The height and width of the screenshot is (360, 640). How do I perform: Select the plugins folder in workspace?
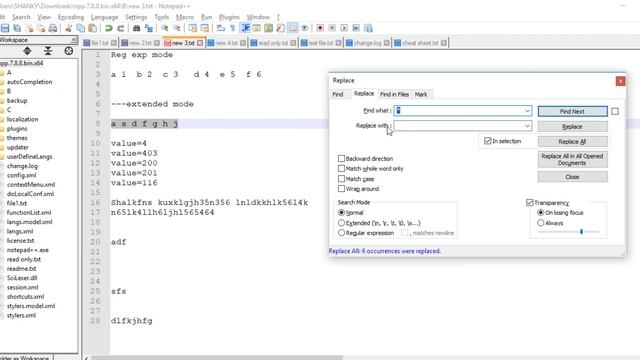[17, 129]
